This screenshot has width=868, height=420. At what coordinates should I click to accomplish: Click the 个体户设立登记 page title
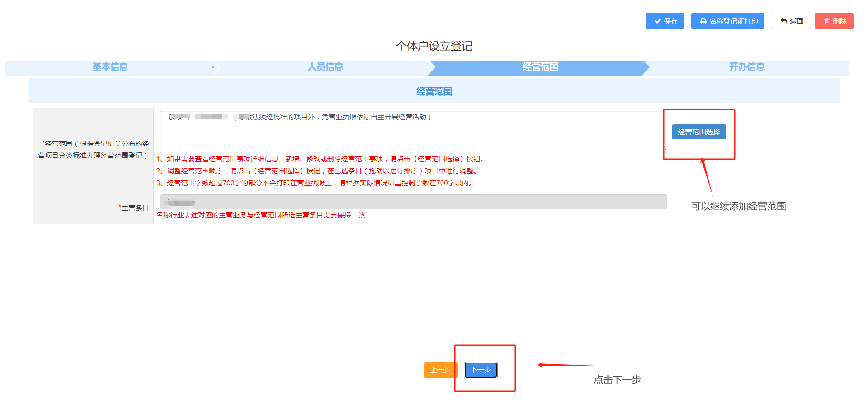coord(434,46)
